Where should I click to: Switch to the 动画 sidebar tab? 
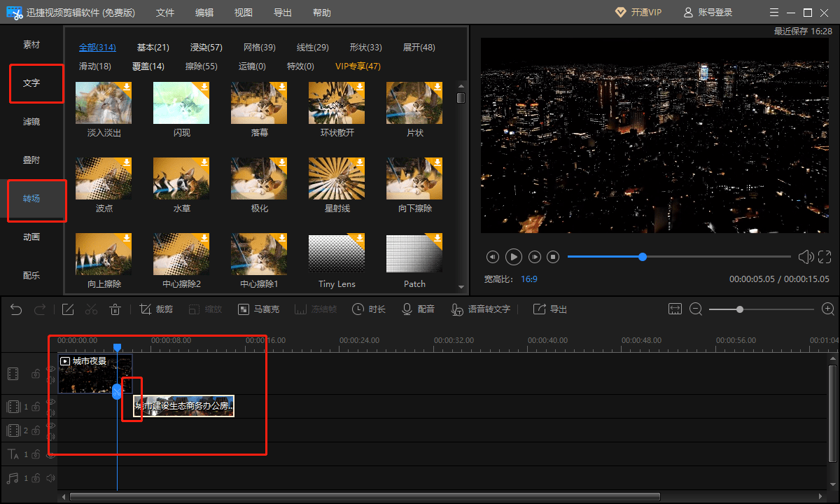coord(31,237)
